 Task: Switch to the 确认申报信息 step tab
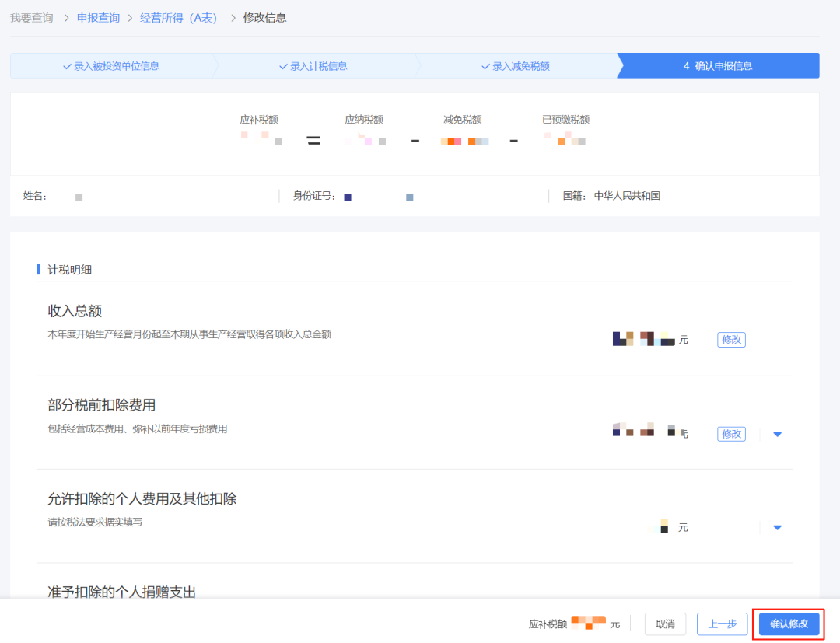[x=717, y=65]
